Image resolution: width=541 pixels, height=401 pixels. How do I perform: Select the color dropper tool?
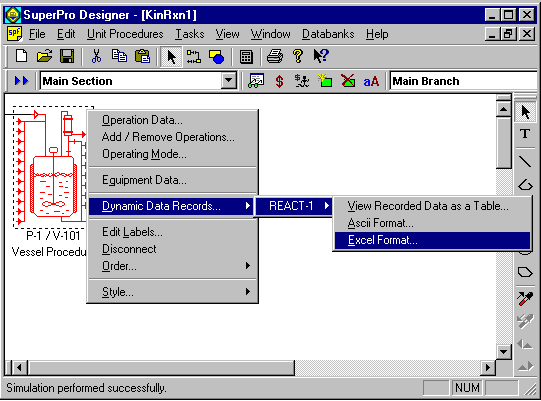pos(525,299)
